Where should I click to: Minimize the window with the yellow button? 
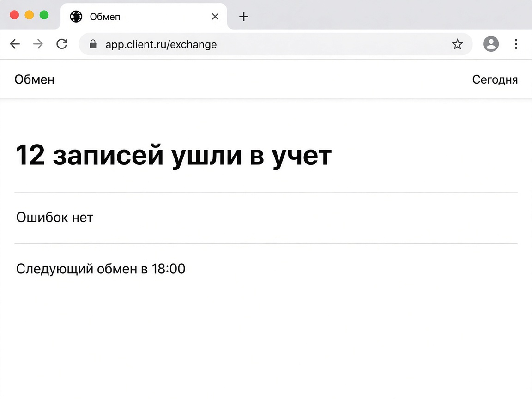(x=29, y=15)
